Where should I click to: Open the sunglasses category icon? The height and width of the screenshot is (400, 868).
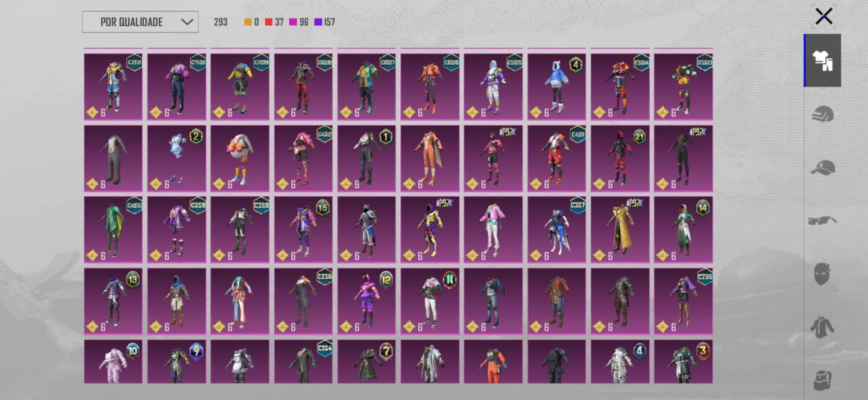822,220
